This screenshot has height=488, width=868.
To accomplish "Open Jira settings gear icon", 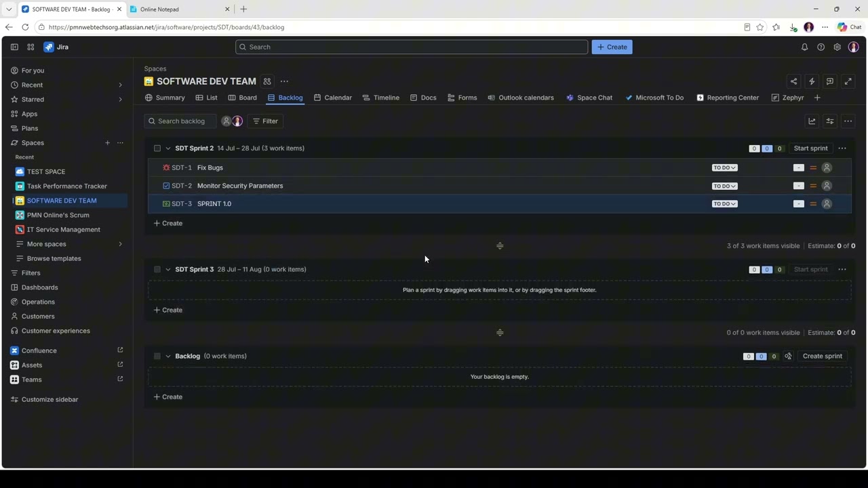I will click(837, 47).
